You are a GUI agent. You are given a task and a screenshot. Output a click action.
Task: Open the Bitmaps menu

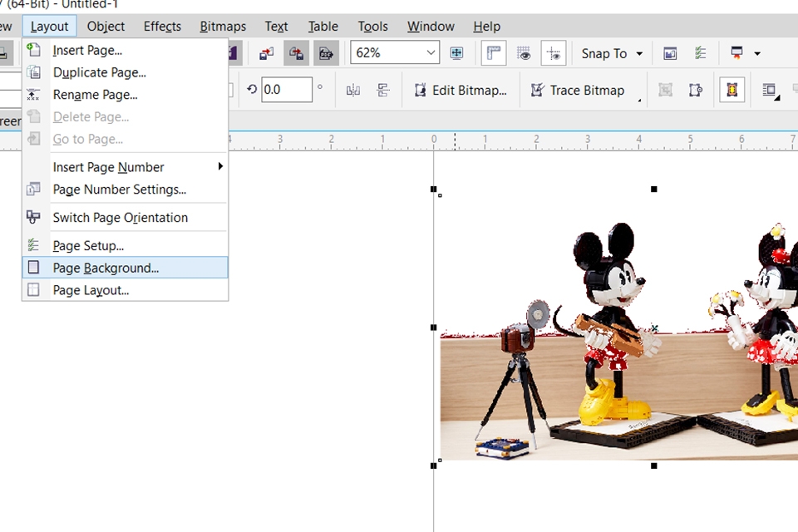pos(222,26)
